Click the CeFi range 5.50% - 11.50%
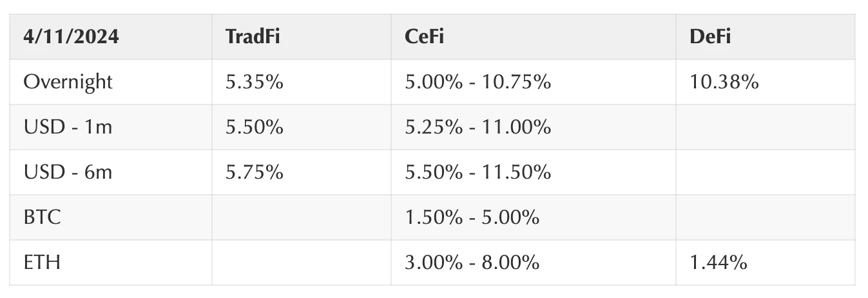 (477, 172)
